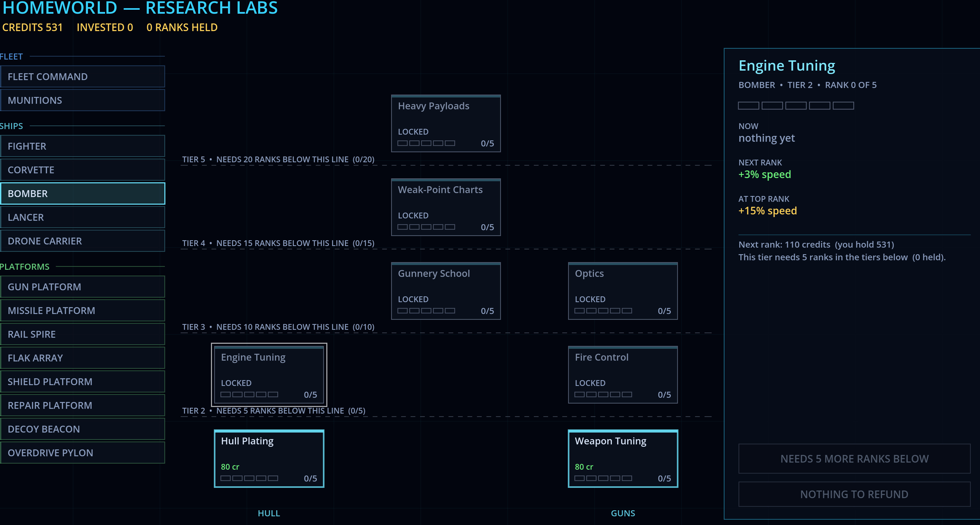Click the Next rank: 110 credits line

pos(816,244)
